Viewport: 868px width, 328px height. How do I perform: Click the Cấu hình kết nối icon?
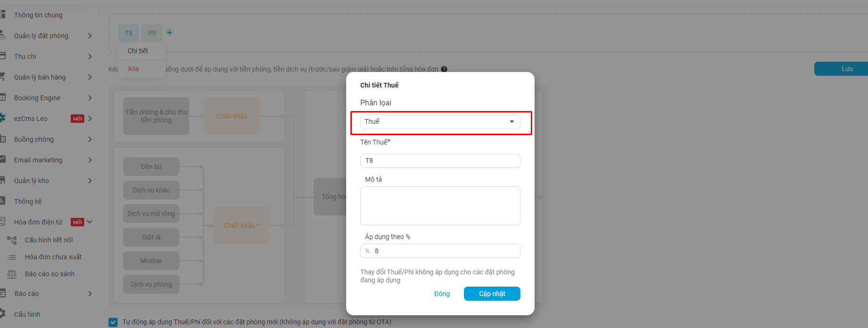click(x=12, y=240)
